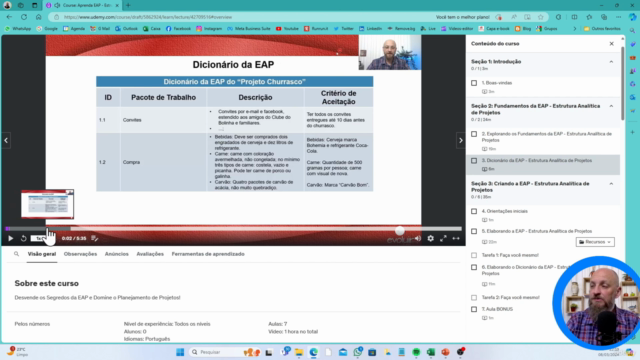Image resolution: width=640 pixels, height=360 pixels.
Task: Open lecture 4. Orientações iniciais
Action: (504, 211)
